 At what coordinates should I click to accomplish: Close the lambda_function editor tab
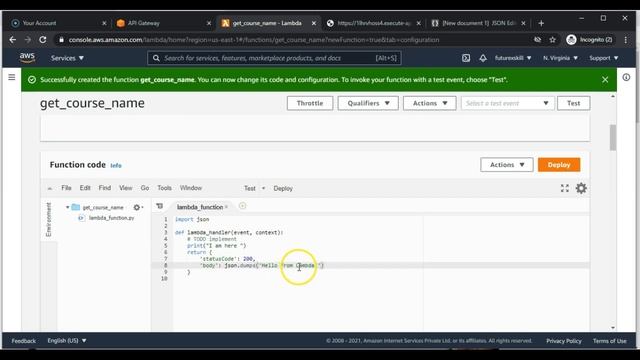(226, 207)
